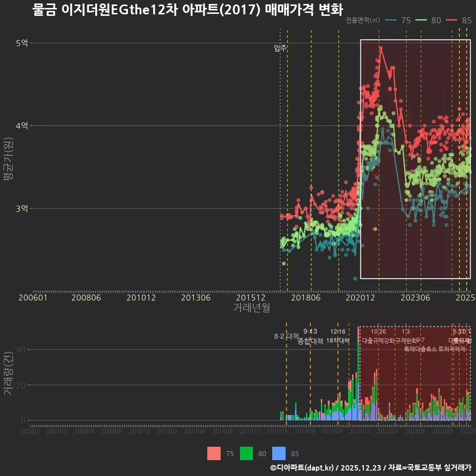476x476 pixels.
Task: Click the 거래년월 x-axis label
Action: click(x=252, y=307)
